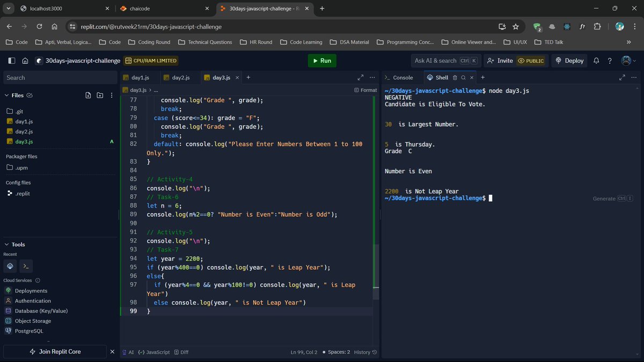The image size is (644, 362).
Task: Click the Deploy button
Action: (x=569, y=61)
